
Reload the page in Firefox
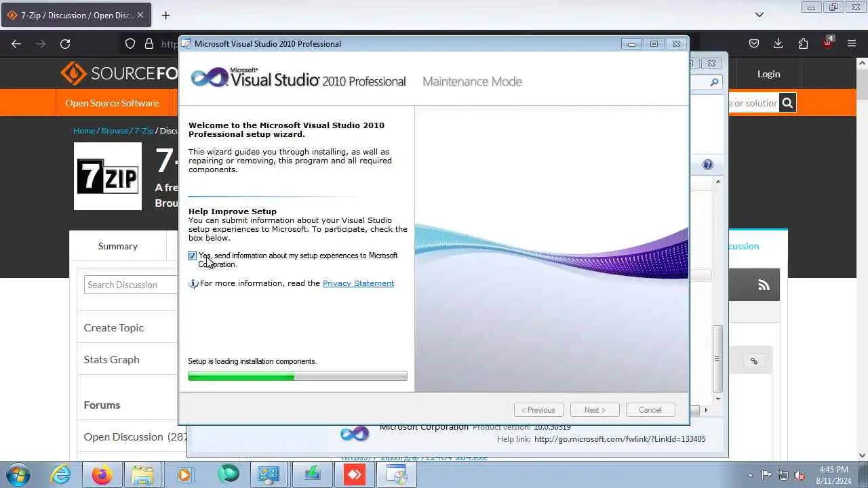click(x=65, y=43)
